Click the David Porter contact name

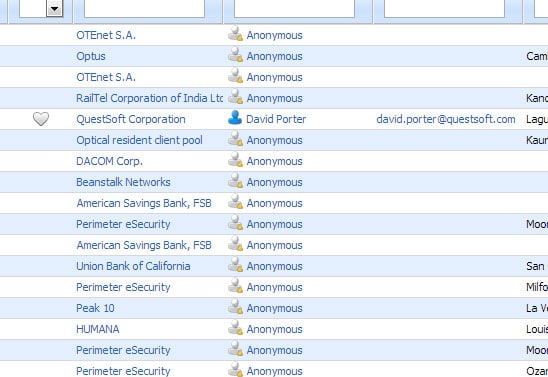(x=276, y=119)
